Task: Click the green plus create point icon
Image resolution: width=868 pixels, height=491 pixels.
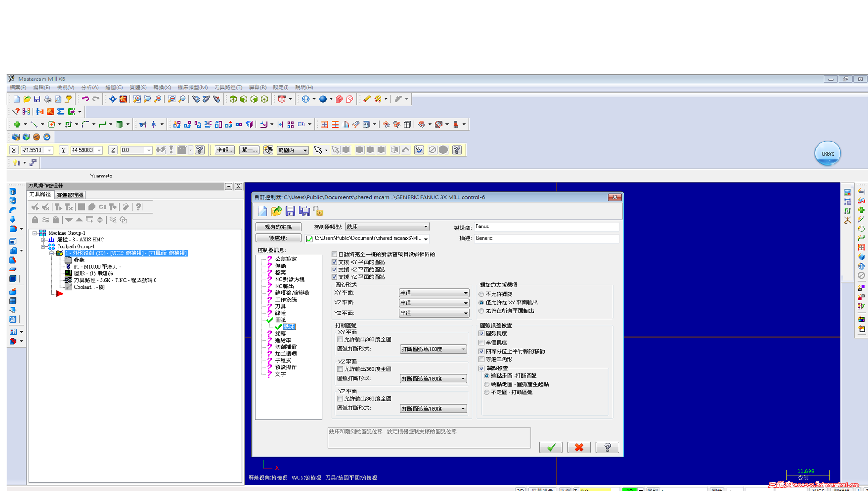Action: (17, 124)
